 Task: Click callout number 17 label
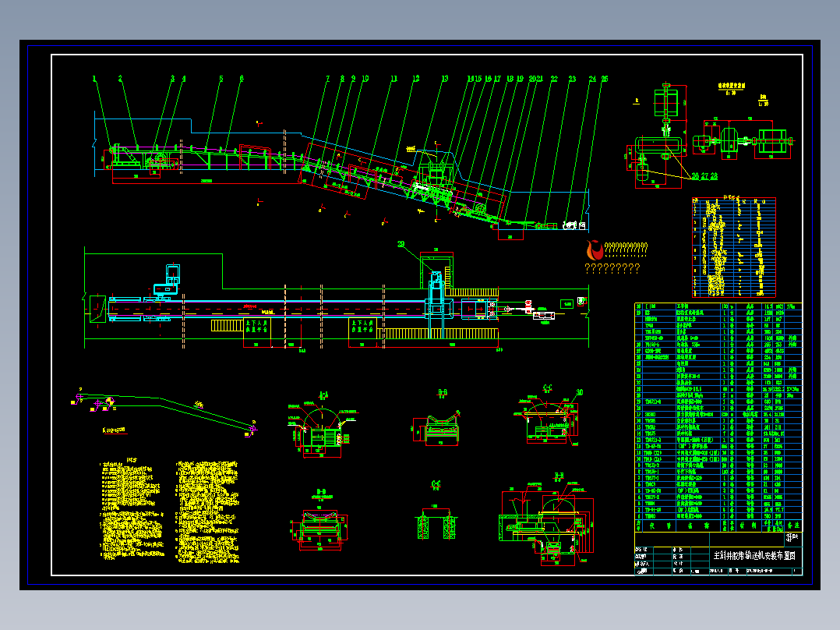(x=497, y=79)
